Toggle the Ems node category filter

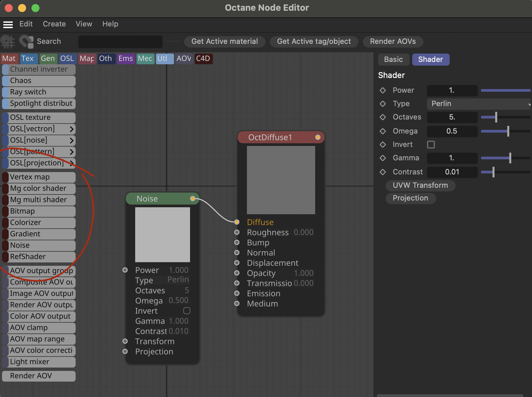tap(126, 59)
